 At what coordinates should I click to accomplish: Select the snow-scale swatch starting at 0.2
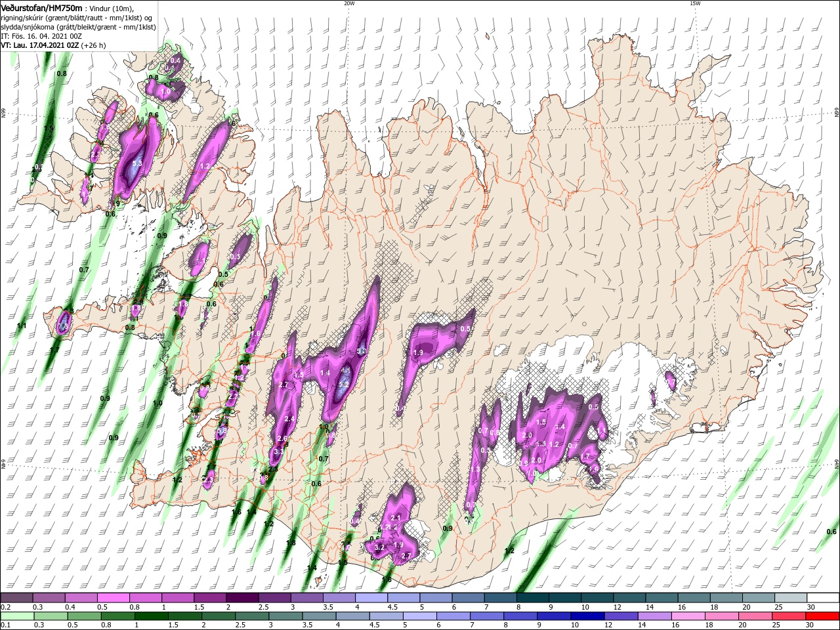click(x=16, y=597)
